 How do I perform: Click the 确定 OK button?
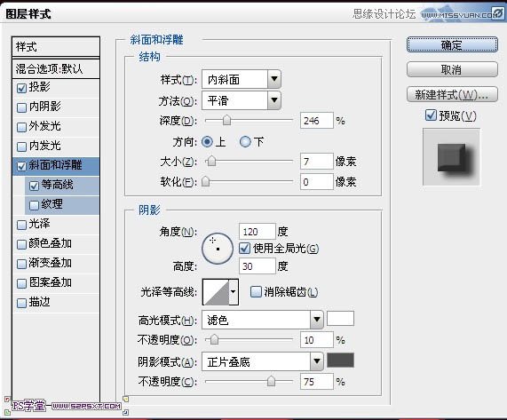(x=452, y=45)
